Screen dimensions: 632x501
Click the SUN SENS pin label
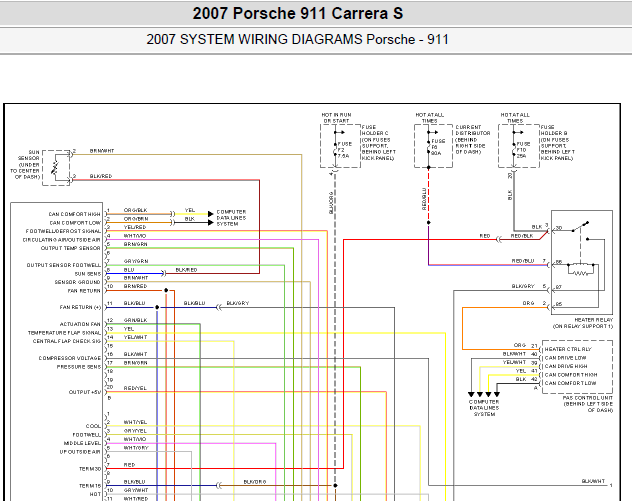(x=87, y=274)
